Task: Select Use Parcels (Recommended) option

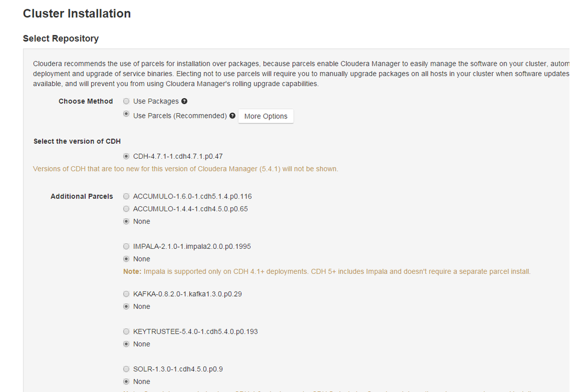Action: 126,115
